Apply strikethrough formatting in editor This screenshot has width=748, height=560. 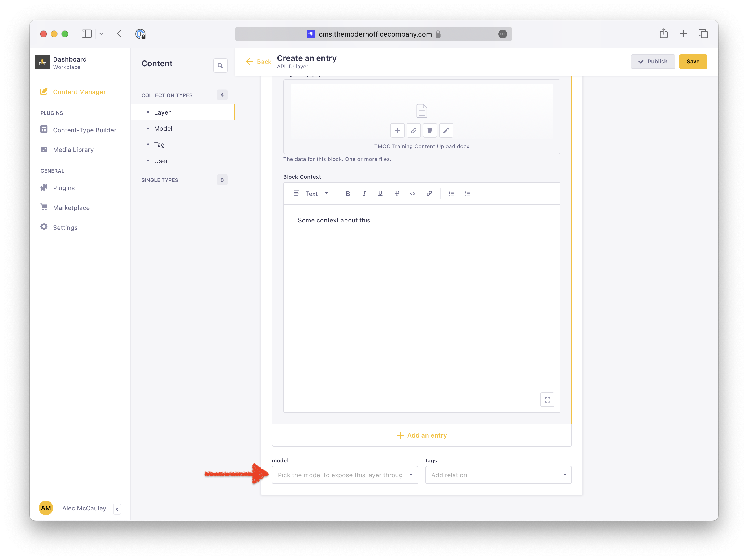396,194
